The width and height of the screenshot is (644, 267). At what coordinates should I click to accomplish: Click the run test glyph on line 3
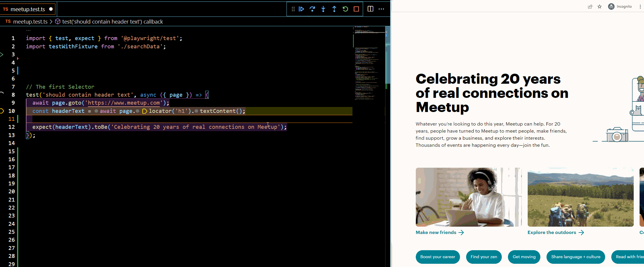tap(1, 54)
